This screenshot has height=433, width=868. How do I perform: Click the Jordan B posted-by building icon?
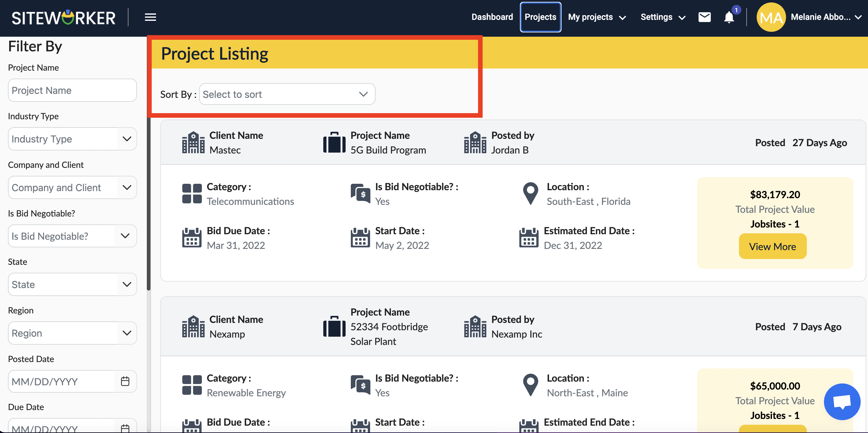coord(475,142)
